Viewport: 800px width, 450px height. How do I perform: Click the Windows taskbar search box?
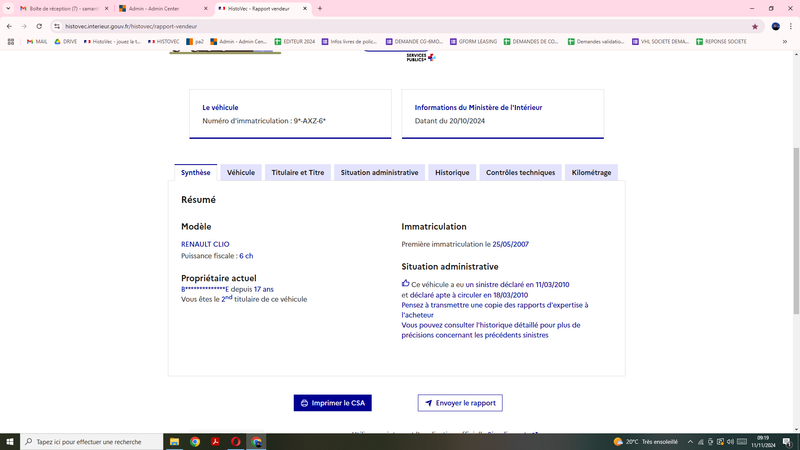pos(91,442)
